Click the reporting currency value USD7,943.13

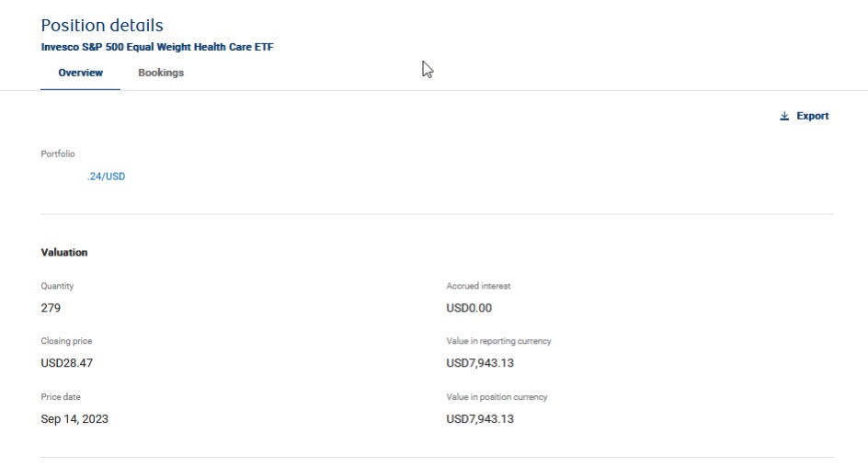(480, 363)
